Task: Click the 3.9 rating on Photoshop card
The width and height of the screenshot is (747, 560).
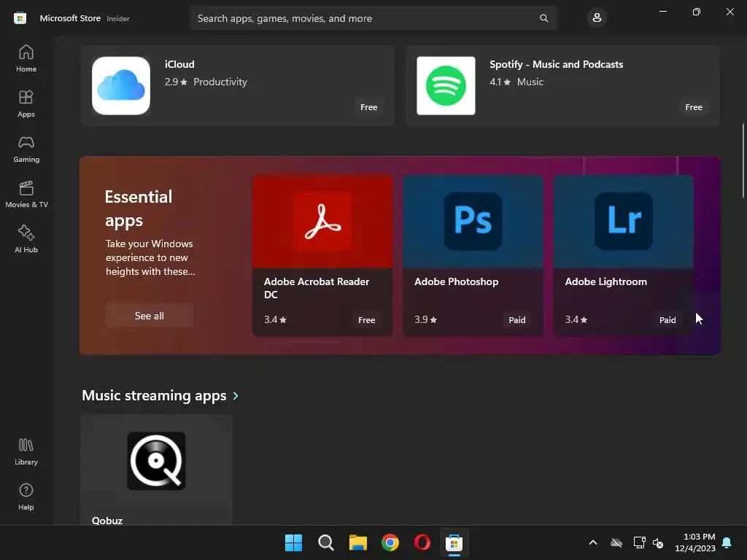Action: coord(425,319)
